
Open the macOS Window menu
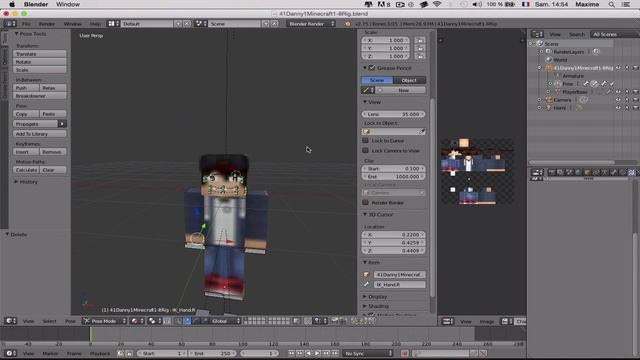click(x=68, y=4)
